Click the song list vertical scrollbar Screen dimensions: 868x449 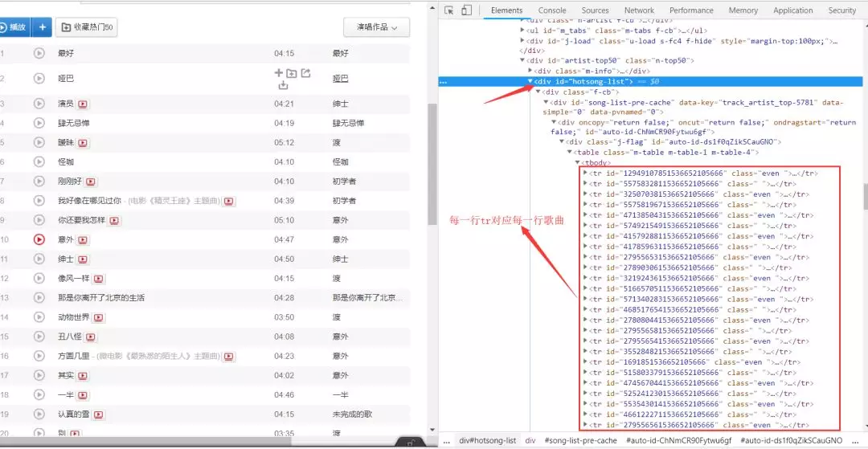pos(432,164)
